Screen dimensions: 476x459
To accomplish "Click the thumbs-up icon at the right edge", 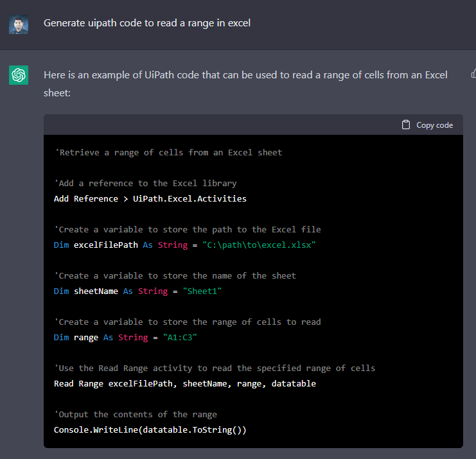I will point(473,73).
